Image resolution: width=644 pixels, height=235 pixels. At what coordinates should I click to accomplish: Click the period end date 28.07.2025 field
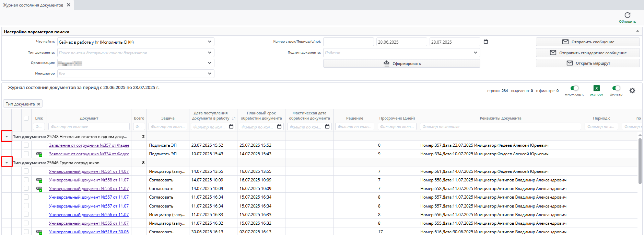point(455,42)
